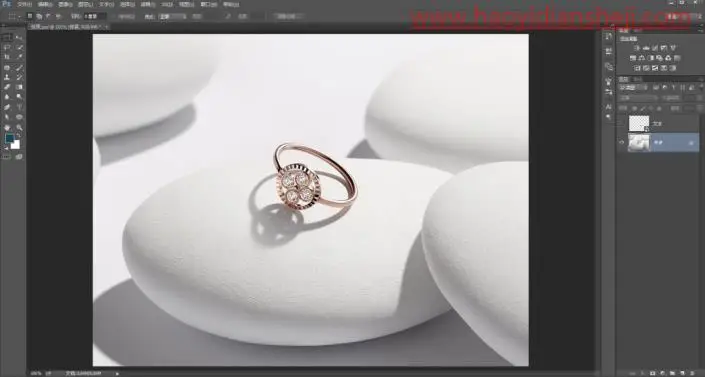
Task: Click the Refine Edge button
Action: point(289,16)
